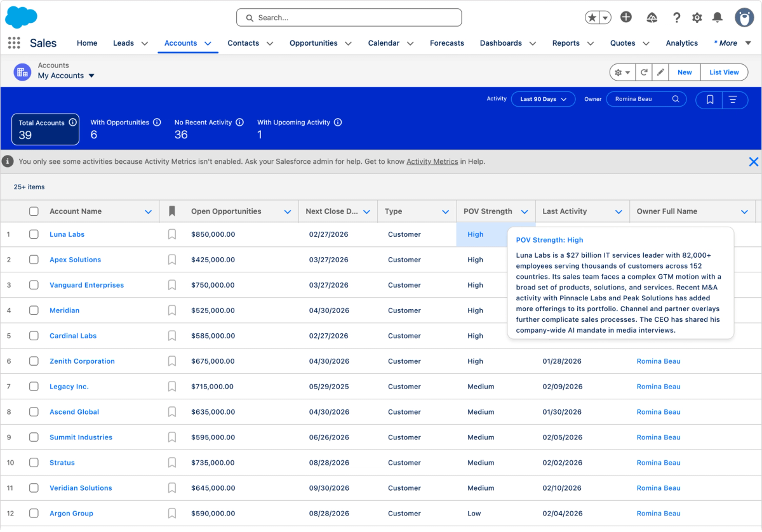
Task: Select the Apex Solutions row checkbox
Action: coord(34,260)
